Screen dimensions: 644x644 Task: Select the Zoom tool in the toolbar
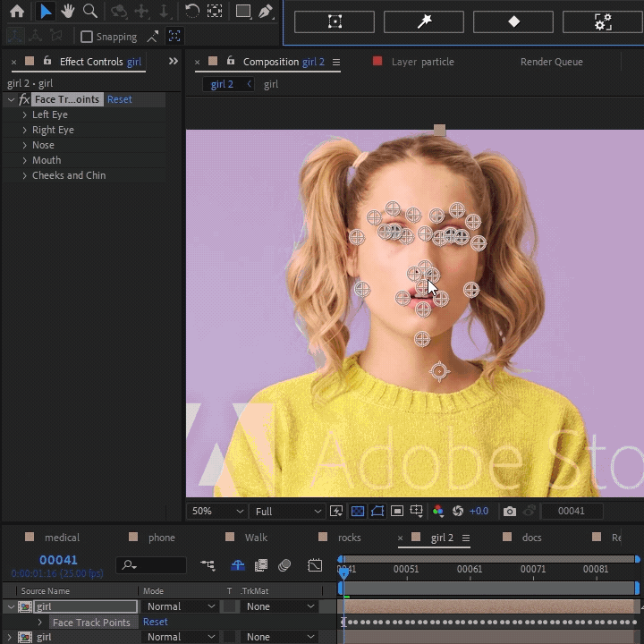click(x=90, y=12)
